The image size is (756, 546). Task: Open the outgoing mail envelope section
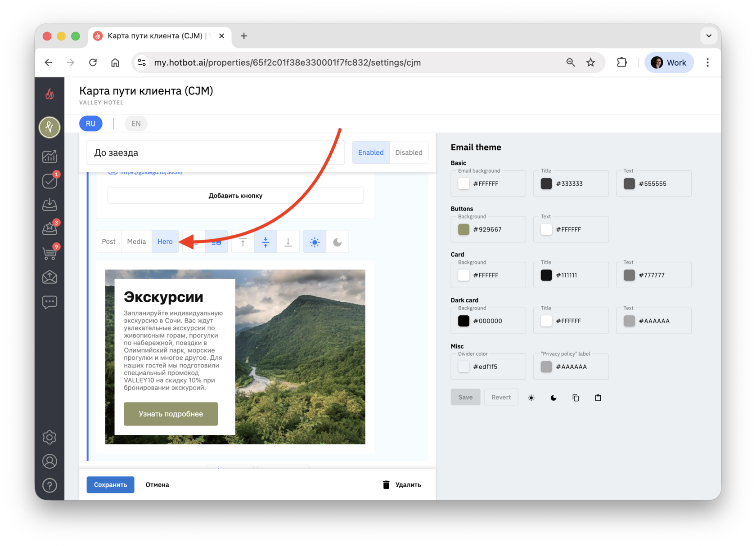click(49, 277)
